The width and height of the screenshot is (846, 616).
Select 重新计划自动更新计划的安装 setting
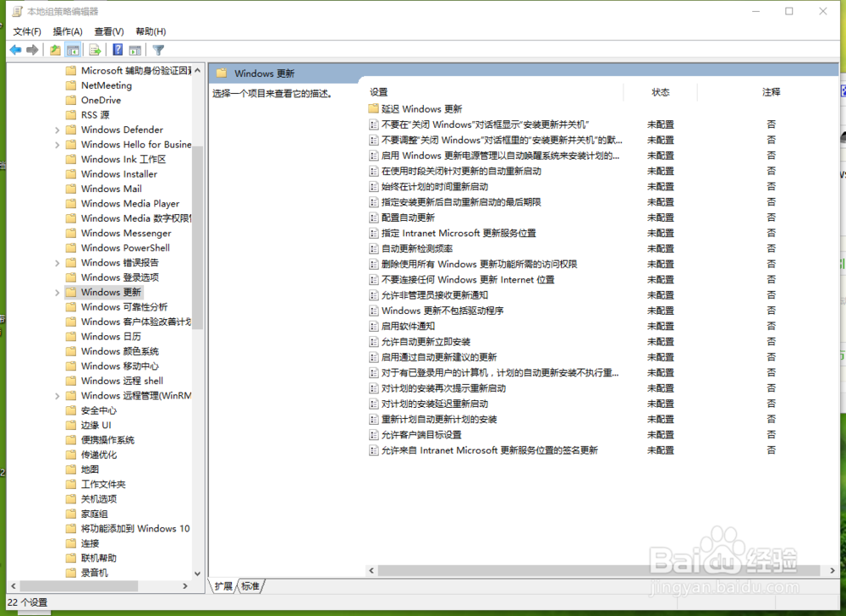click(x=438, y=420)
